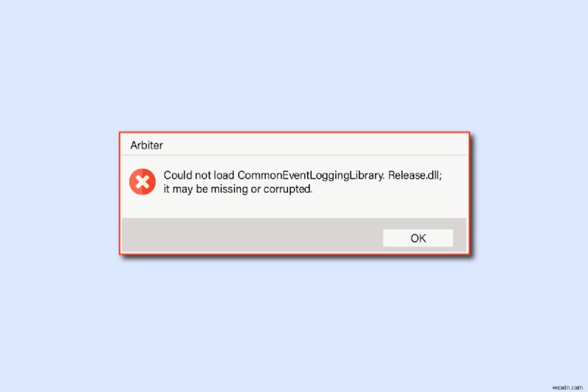Screen dimensions: 588x392
Task: Click the empty title bar area right of Arbiter
Action: click(x=315, y=145)
